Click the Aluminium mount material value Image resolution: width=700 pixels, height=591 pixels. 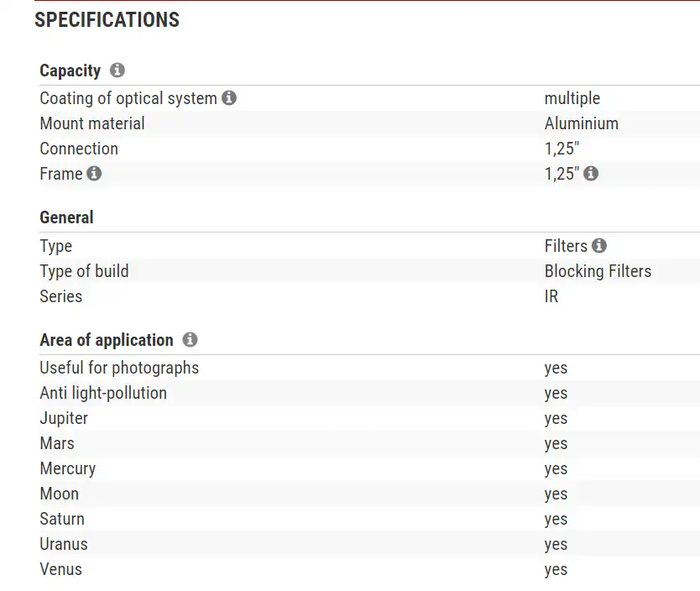pyautogui.click(x=581, y=123)
